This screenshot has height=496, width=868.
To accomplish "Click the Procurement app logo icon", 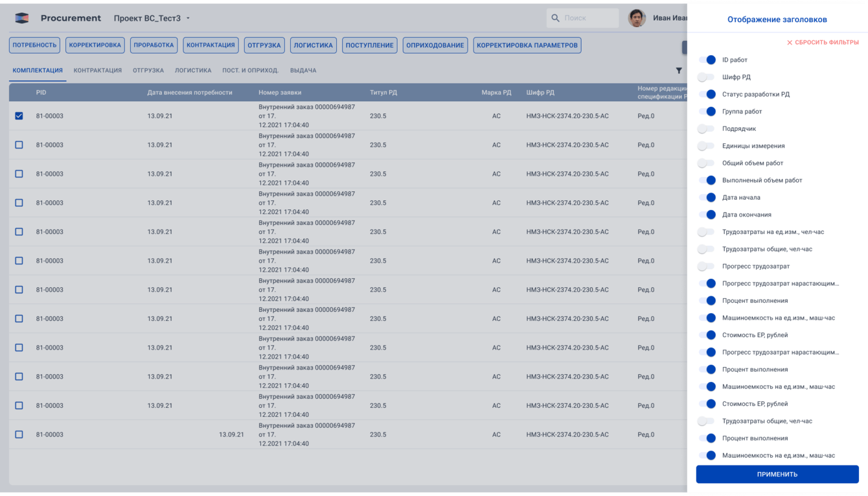I will pyautogui.click(x=22, y=18).
